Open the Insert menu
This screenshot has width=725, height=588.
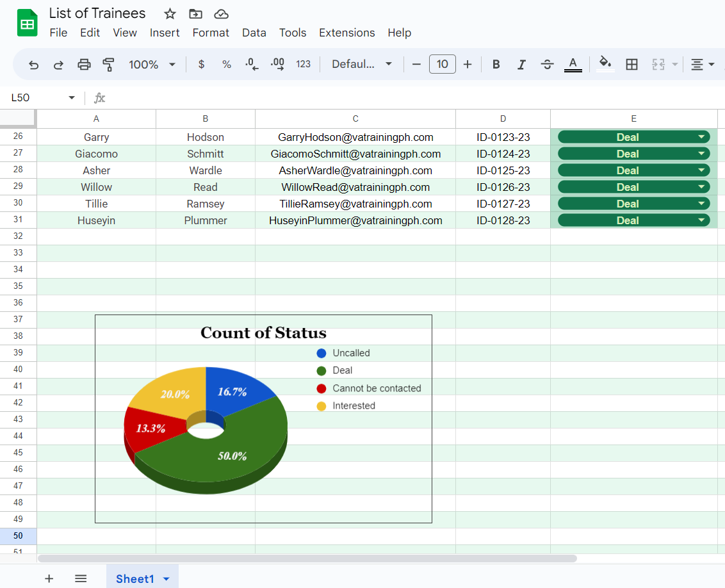click(x=165, y=33)
